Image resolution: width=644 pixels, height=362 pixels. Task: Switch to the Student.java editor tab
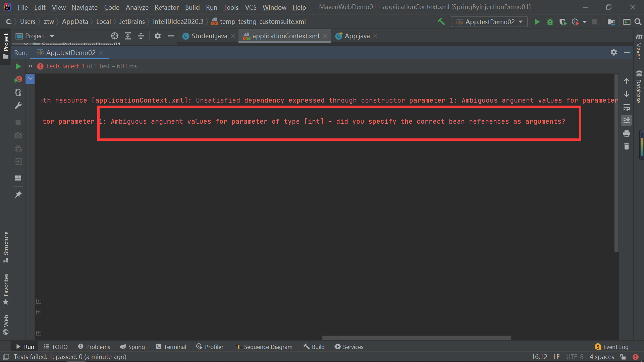[208, 36]
